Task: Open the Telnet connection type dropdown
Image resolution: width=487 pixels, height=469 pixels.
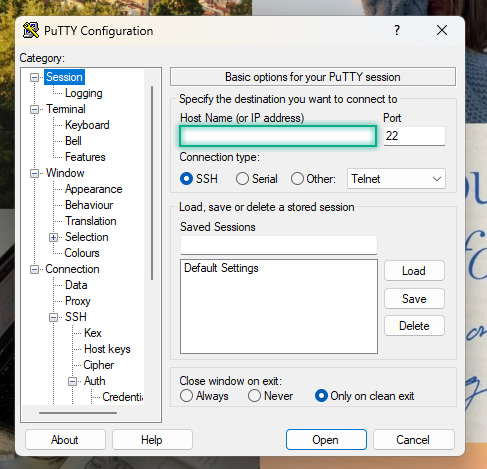Action: pyautogui.click(x=396, y=179)
